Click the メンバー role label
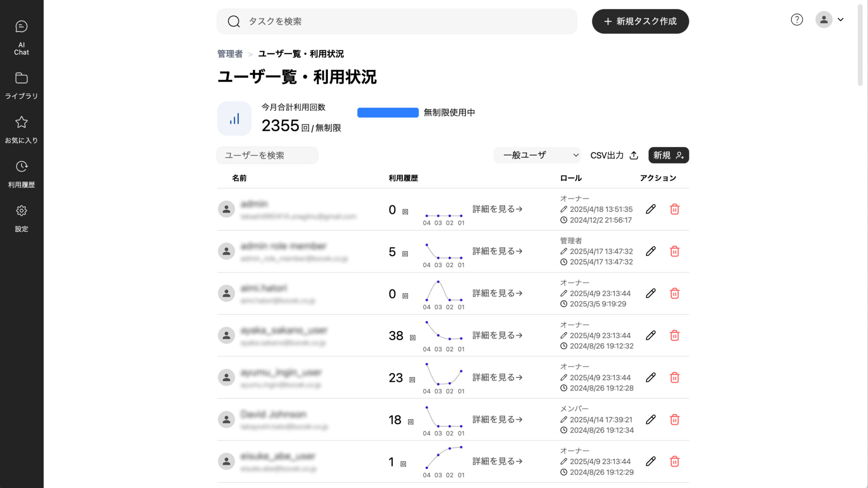 pos(574,409)
